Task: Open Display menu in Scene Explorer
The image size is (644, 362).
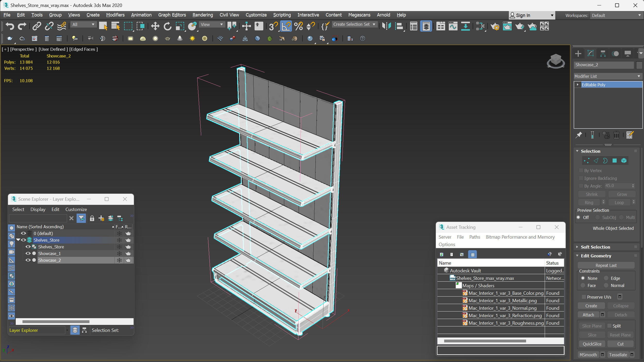Action: (x=38, y=209)
